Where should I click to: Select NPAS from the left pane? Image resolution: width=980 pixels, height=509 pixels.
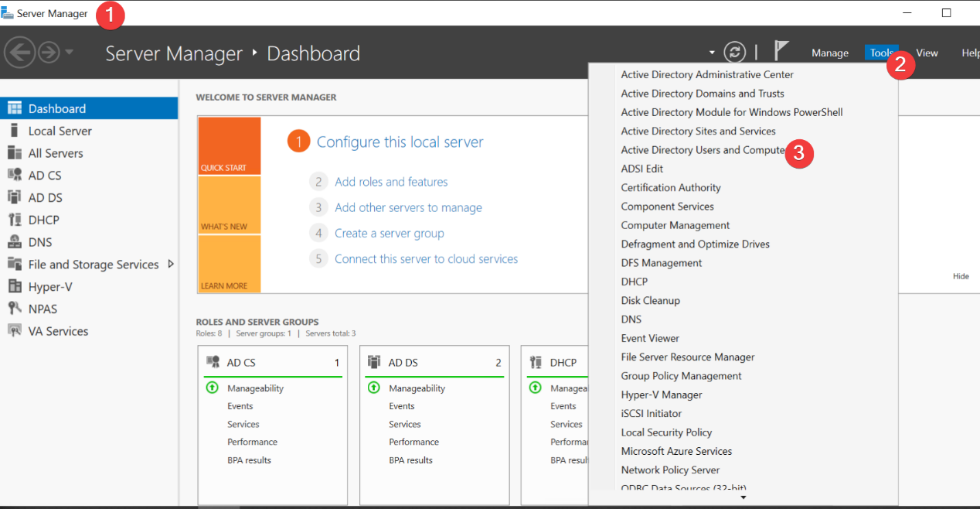[44, 308]
